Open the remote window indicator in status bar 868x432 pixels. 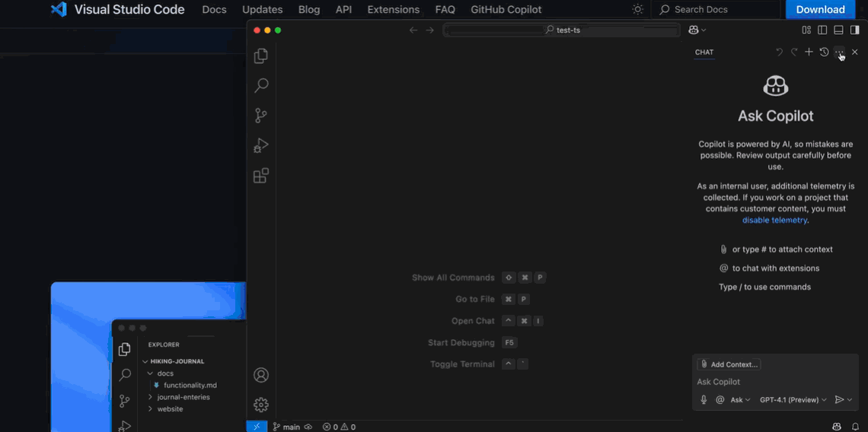tap(257, 427)
